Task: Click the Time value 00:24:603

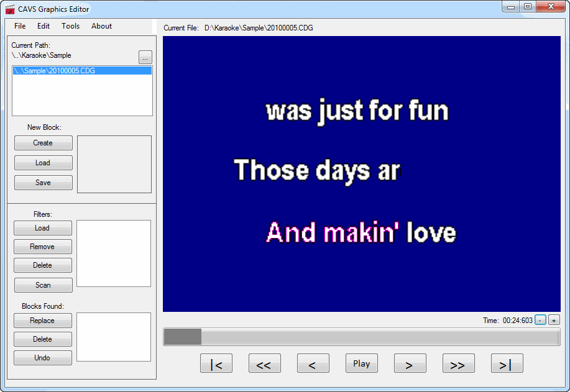Action: [518, 321]
